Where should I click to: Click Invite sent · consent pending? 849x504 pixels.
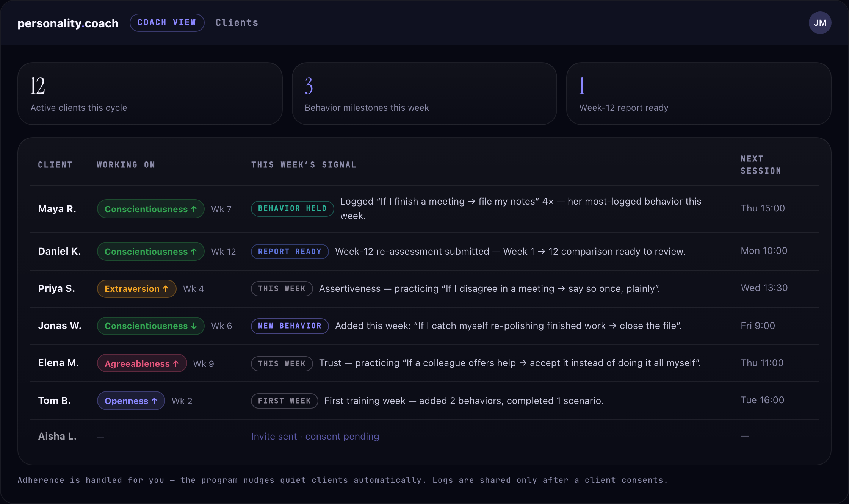coord(315,436)
